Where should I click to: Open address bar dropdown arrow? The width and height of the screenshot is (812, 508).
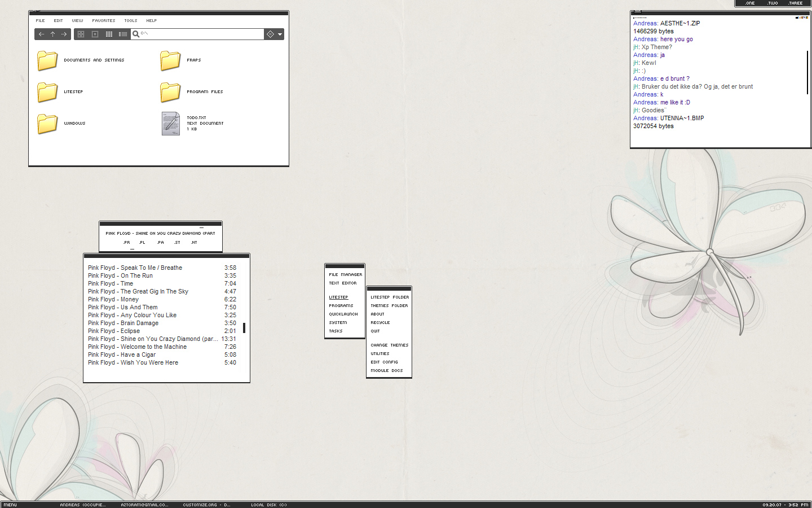(280, 34)
